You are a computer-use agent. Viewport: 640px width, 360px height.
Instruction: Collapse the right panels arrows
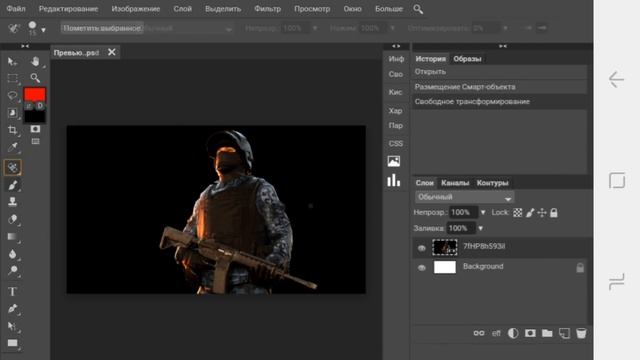coord(502,46)
